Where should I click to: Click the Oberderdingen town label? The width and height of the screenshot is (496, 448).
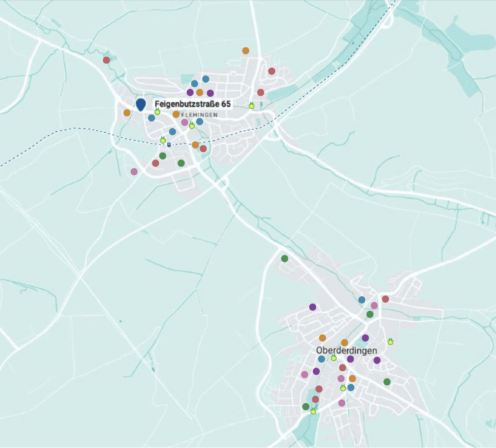pyautogui.click(x=347, y=351)
